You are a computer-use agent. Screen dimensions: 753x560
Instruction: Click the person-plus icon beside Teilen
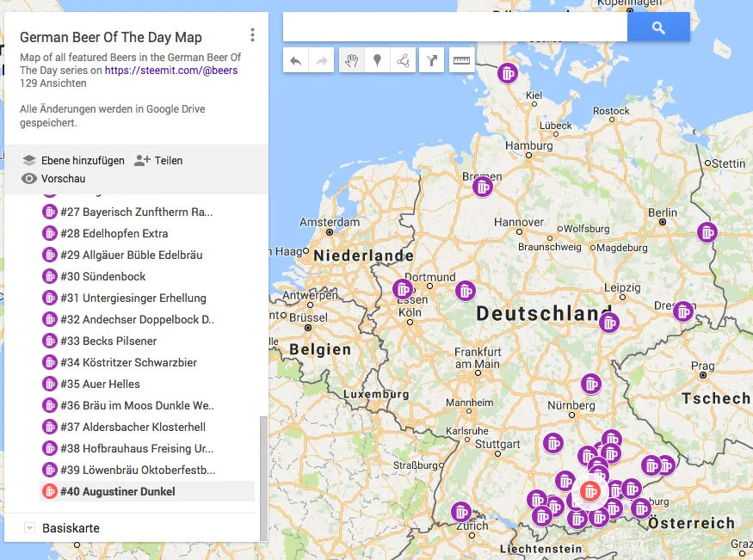pos(142,160)
